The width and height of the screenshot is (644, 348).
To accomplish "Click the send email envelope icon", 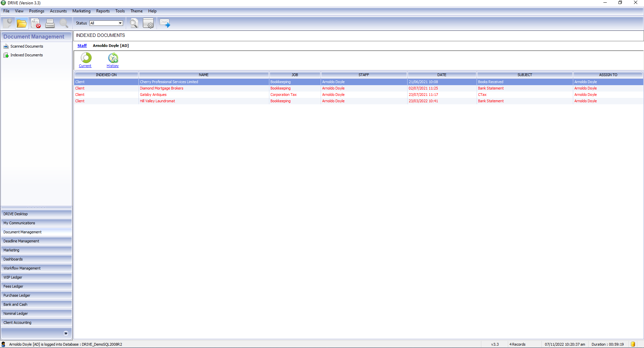I will point(165,23).
